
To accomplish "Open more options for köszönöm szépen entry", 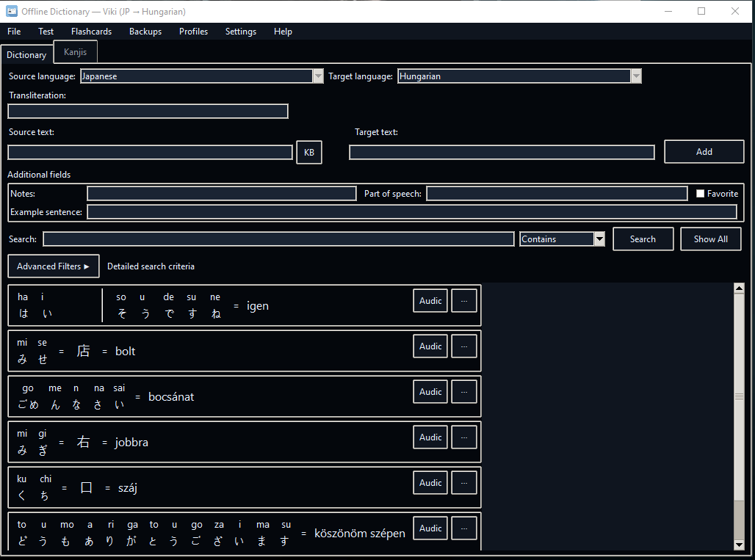I will click(464, 528).
